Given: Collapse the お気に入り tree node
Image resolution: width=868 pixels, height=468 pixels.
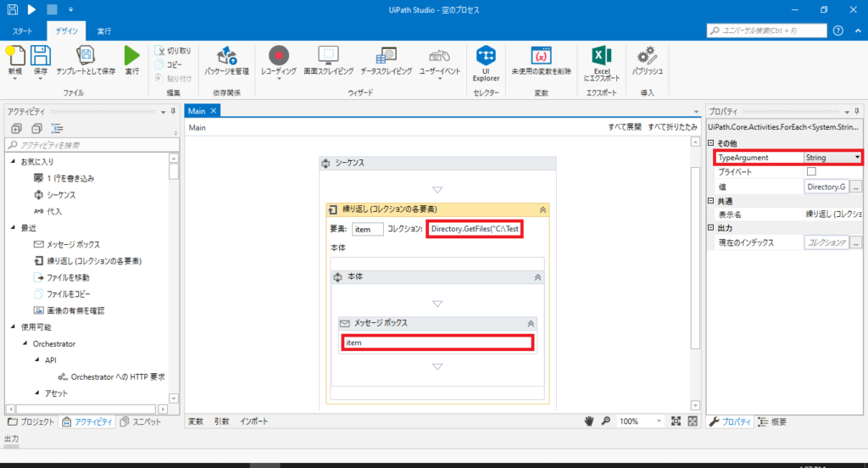Looking at the screenshot, I should click(x=14, y=161).
